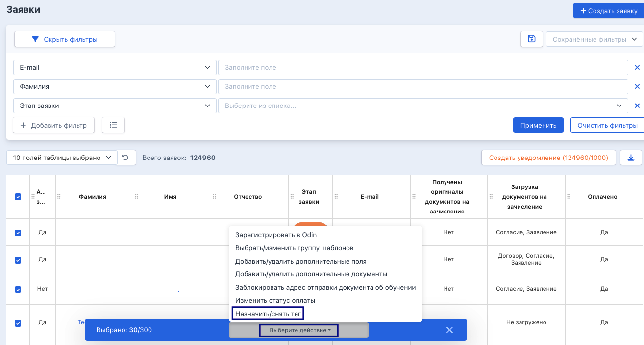Grab the drag handle of the Фамилия column

[59, 196]
